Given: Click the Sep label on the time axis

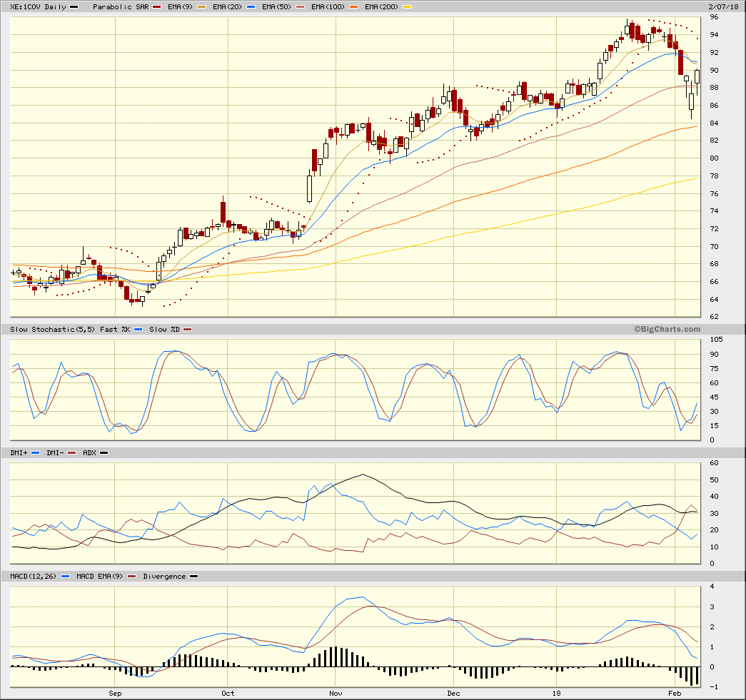Looking at the screenshot, I should (x=115, y=693).
